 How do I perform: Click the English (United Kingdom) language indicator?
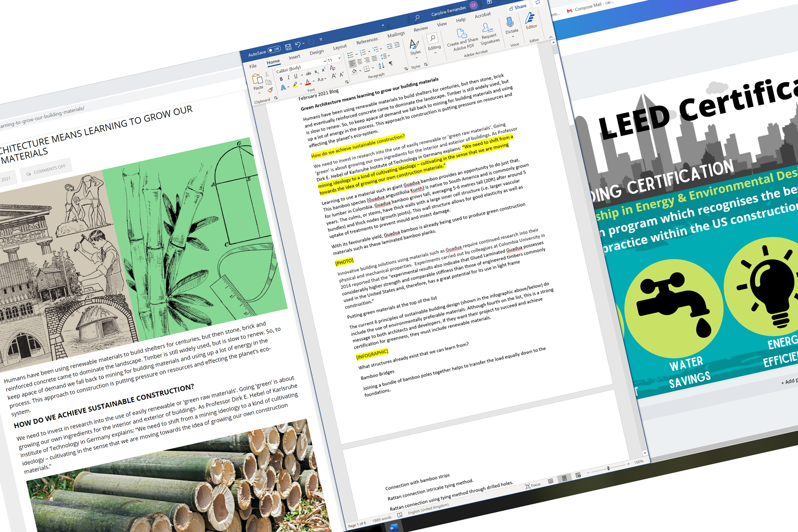pyautogui.click(x=428, y=509)
